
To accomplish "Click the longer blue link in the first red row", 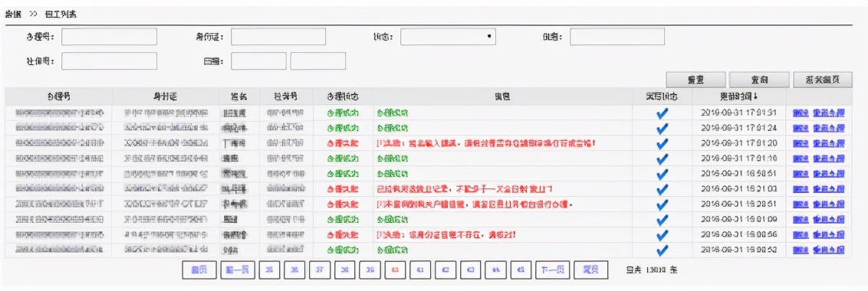I will (x=829, y=144).
